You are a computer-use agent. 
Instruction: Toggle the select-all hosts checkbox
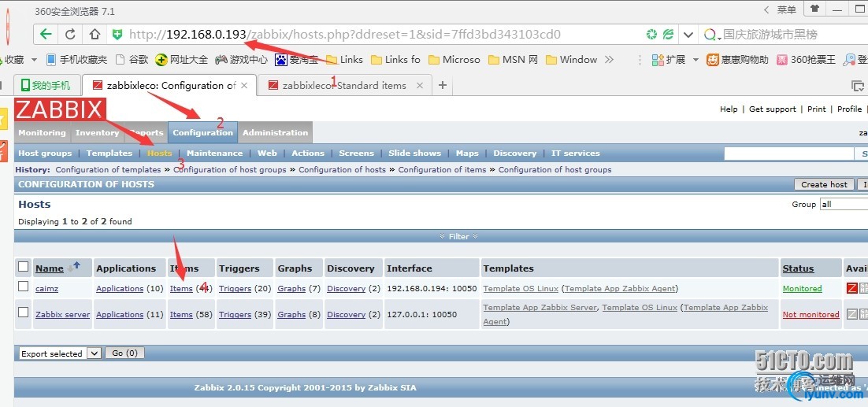(x=24, y=267)
